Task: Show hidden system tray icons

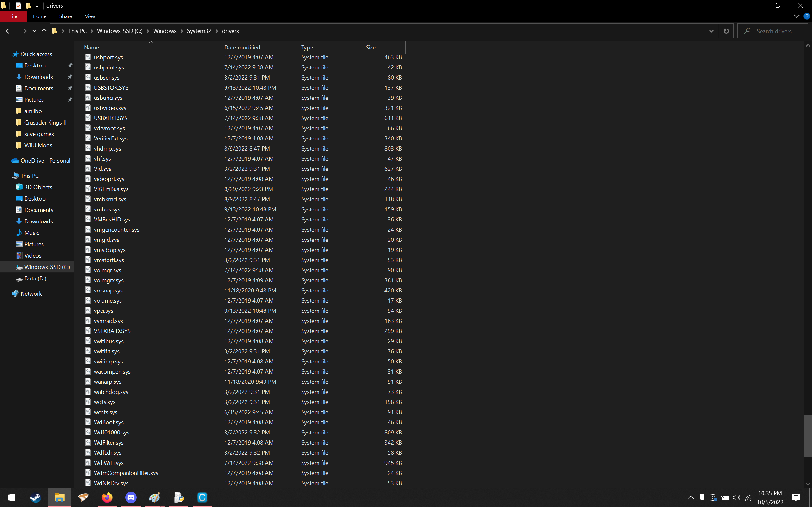Action: click(x=691, y=497)
